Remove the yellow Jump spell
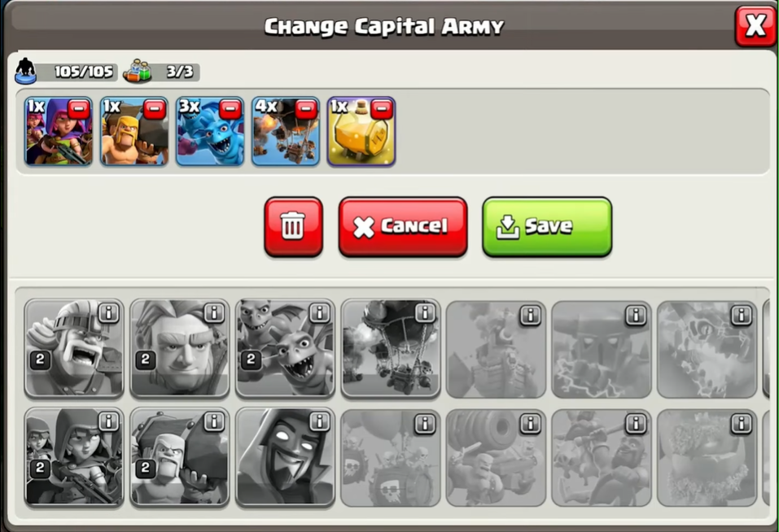 381,108
